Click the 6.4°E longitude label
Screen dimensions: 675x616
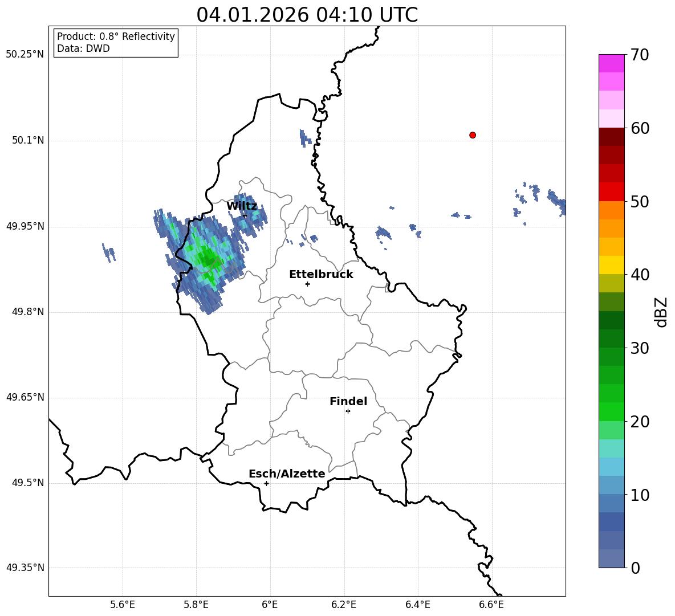click(417, 605)
